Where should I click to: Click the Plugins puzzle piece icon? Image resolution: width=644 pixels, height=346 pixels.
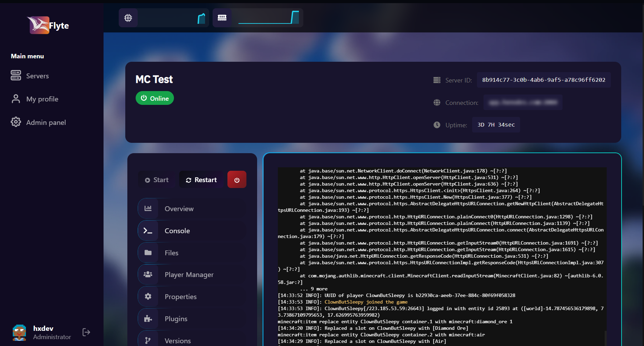coord(148,318)
